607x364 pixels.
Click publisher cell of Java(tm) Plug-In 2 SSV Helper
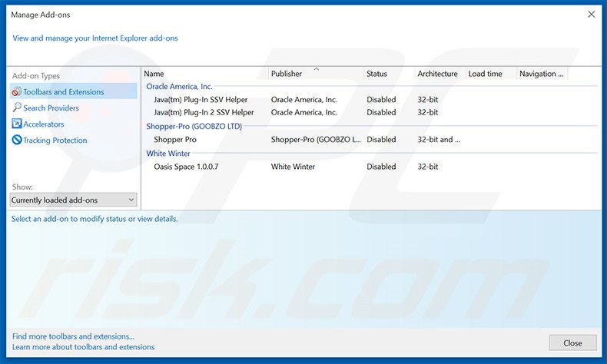pyautogui.click(x=304, y=112)
